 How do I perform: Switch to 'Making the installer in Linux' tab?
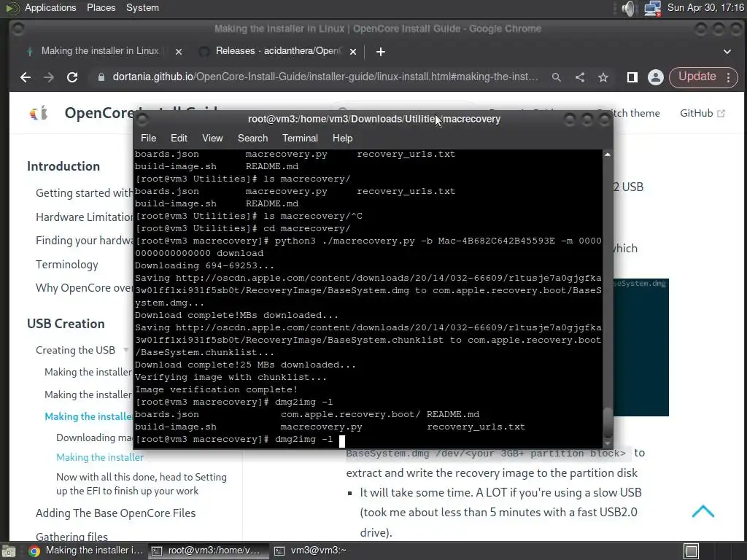point(100,51)
